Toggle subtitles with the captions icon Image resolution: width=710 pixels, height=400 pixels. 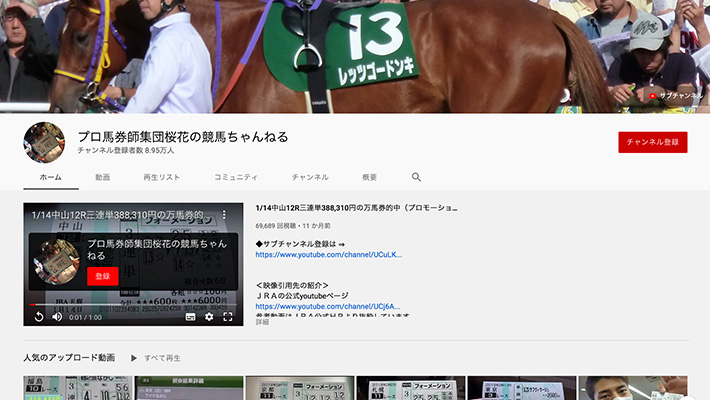tap(191, 317)
